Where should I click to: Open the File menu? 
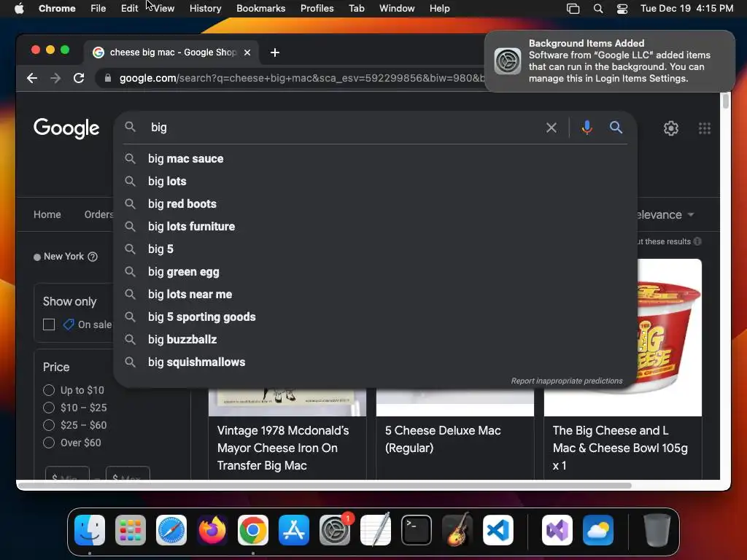(x=98, y=9)
